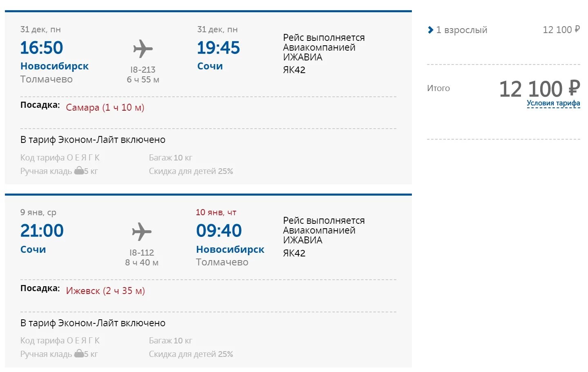
Task: Click the Сочи departure city in return flight
Action: point(33,249)
